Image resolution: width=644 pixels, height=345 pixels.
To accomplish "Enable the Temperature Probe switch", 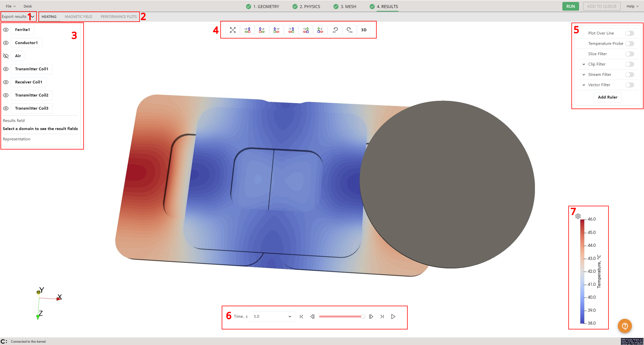I will [x=629, y=44].
